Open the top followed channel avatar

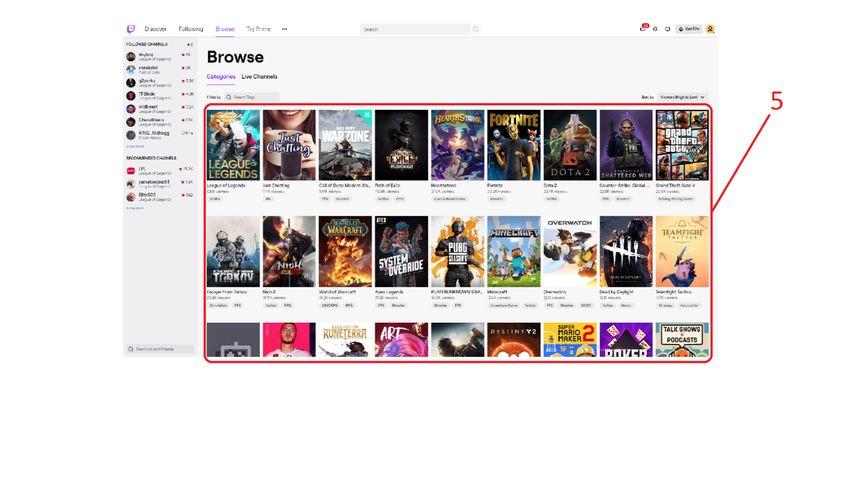pos(131,56)
